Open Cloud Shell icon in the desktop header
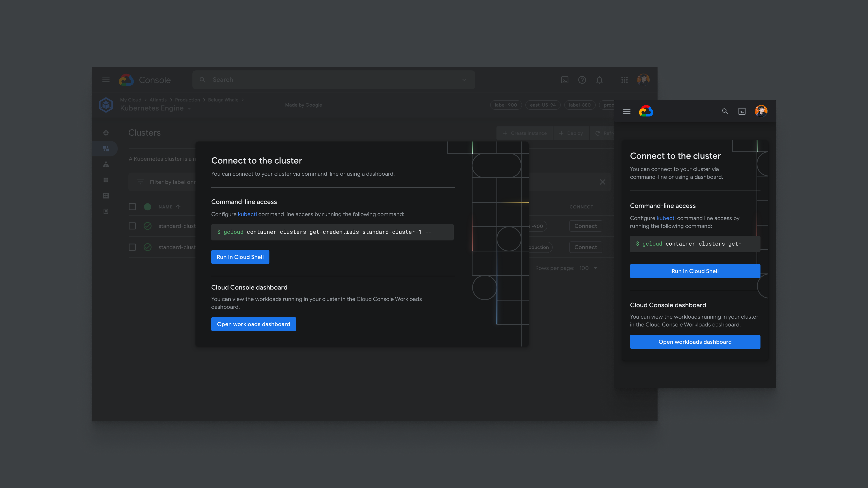Image resolution: width=868 pixels, height=488 pixels. point(565,80)
